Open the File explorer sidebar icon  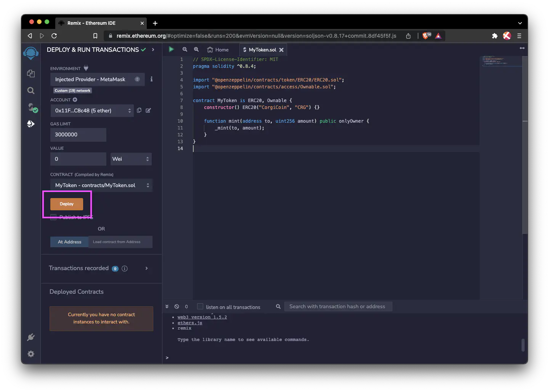point(31,74)
